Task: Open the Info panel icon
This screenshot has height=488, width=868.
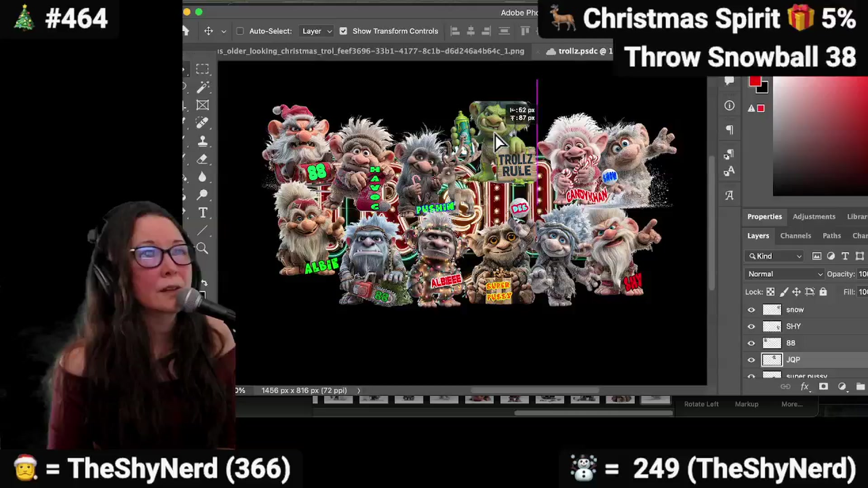Action: (729, 105)
